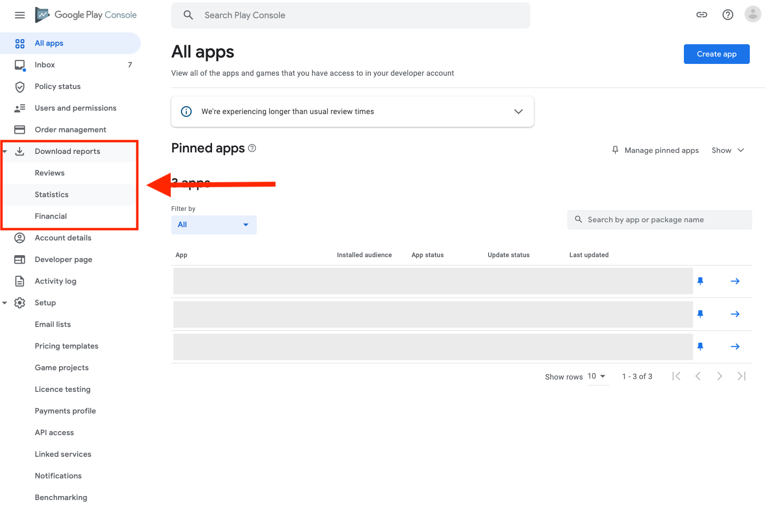The height and width of the screenshot is (532, 769).
Task: Change the Show rows count dropdown
Action: (x=597, y=377)
